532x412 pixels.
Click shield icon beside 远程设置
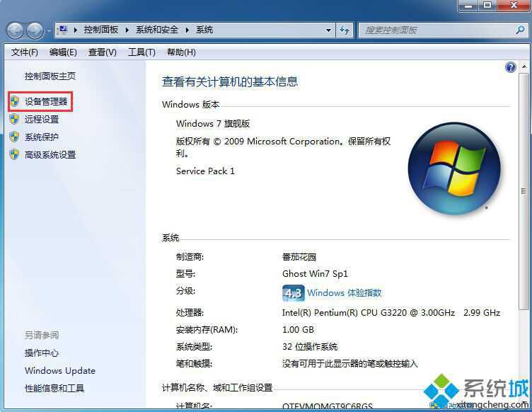click(x=14, y=119)
